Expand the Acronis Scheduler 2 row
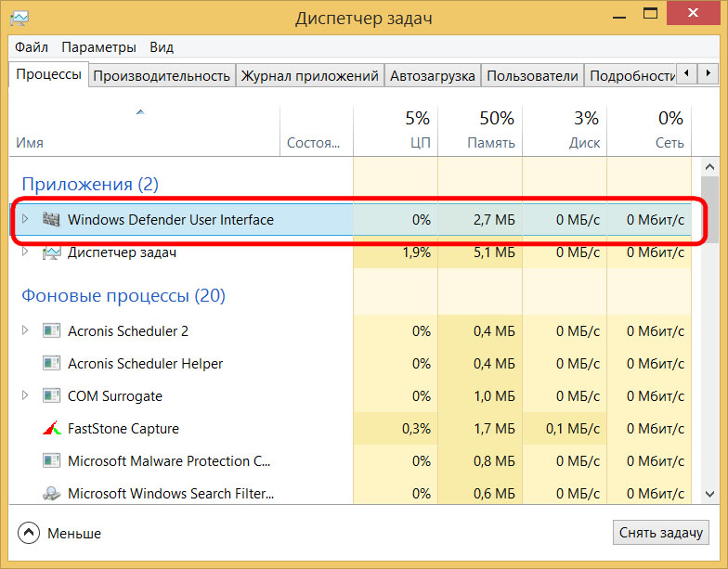Image resolution: width=728 pixels, height=569 pixels. coord(25,330)
